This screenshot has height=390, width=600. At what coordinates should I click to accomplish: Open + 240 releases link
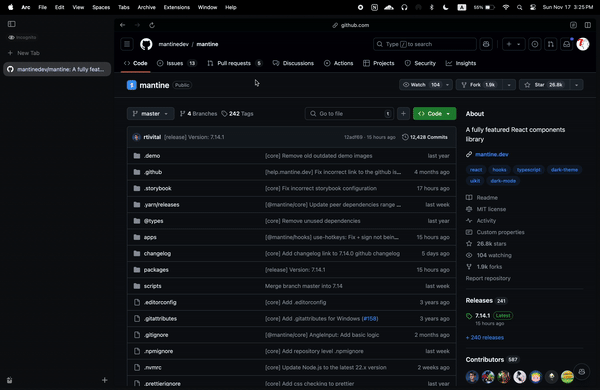click(484, 338)
